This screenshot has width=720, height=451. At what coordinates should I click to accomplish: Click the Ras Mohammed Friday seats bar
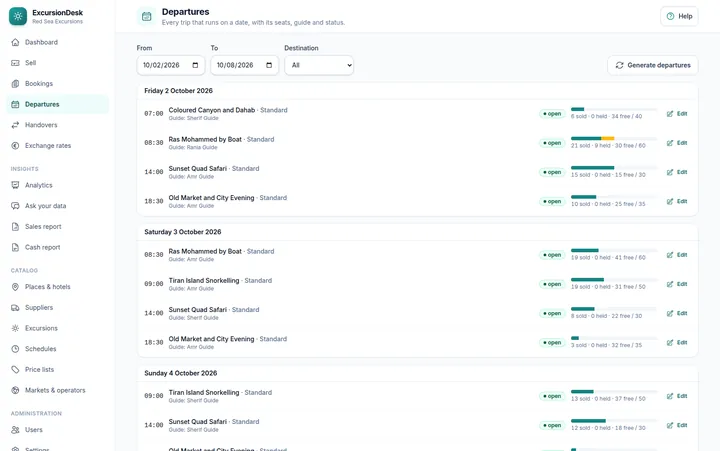coord(614,138)
